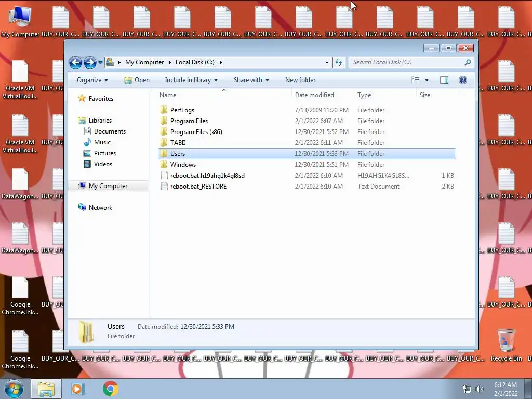Click the Windows Explorer taskbar icon

46,389
